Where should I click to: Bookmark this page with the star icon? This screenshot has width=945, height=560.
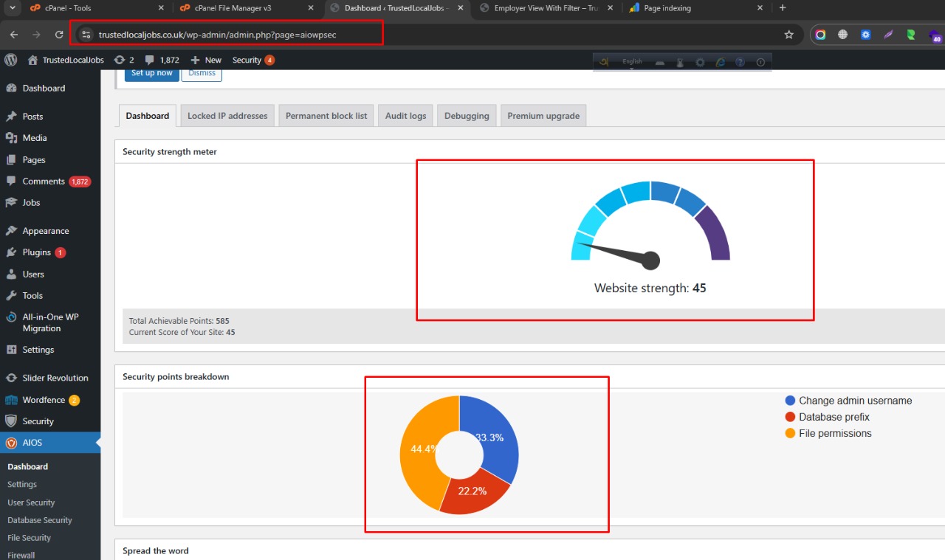[788, 35]
